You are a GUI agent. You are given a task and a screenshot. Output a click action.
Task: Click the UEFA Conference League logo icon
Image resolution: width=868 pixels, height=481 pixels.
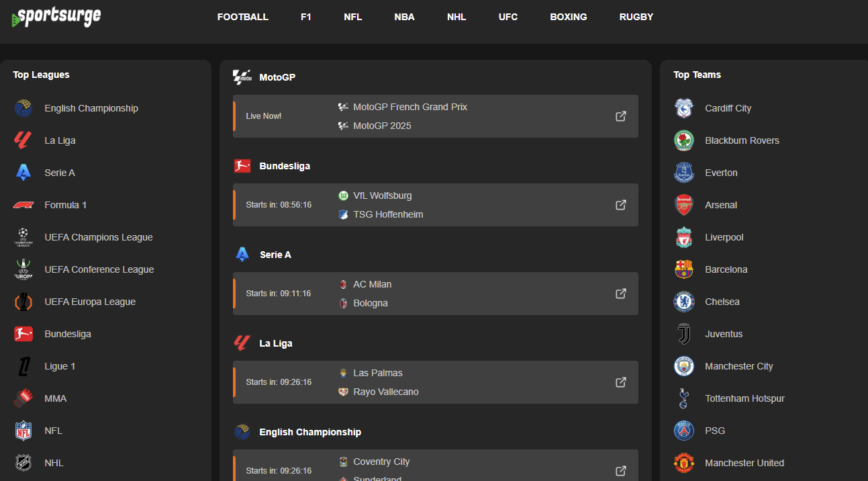point(23,269)
